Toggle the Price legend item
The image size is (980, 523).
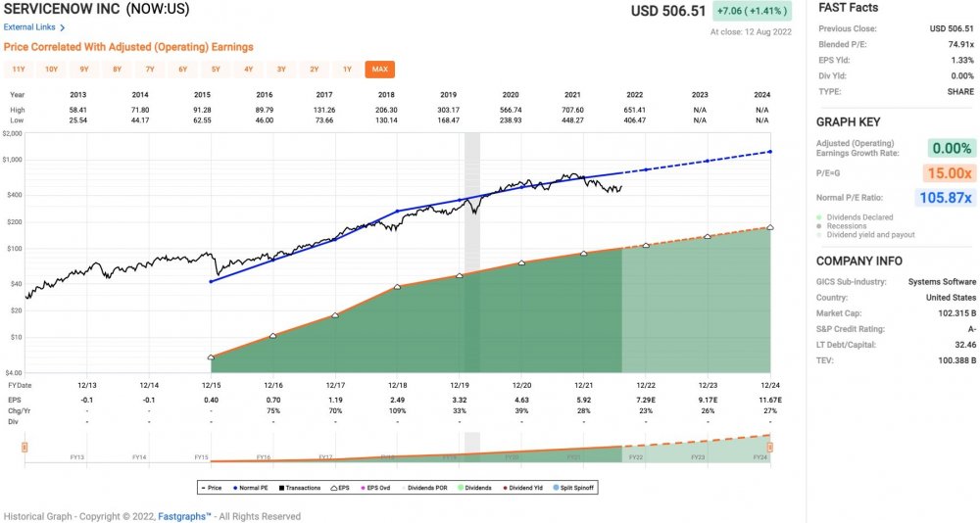coord(212,488)
